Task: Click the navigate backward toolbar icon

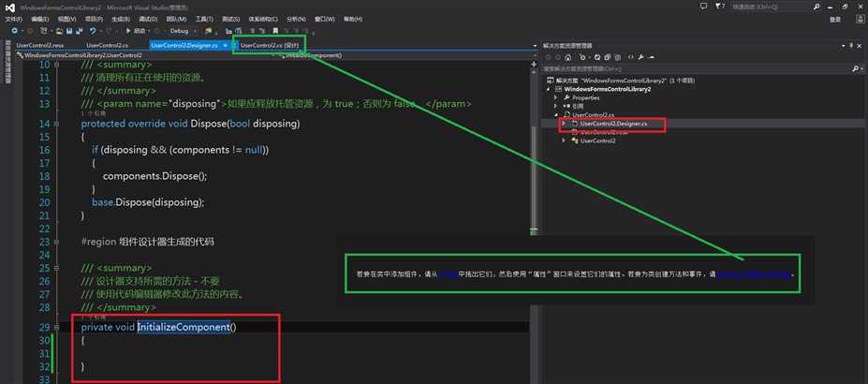Action: pos(14,31)
